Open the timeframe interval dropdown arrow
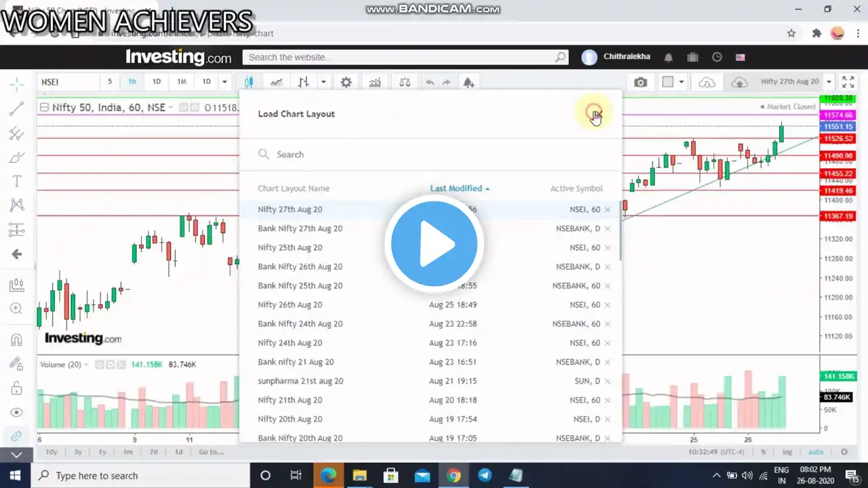The height and width of the screenshot is (488, 868). pyautogui.click(x=224, y=82)
